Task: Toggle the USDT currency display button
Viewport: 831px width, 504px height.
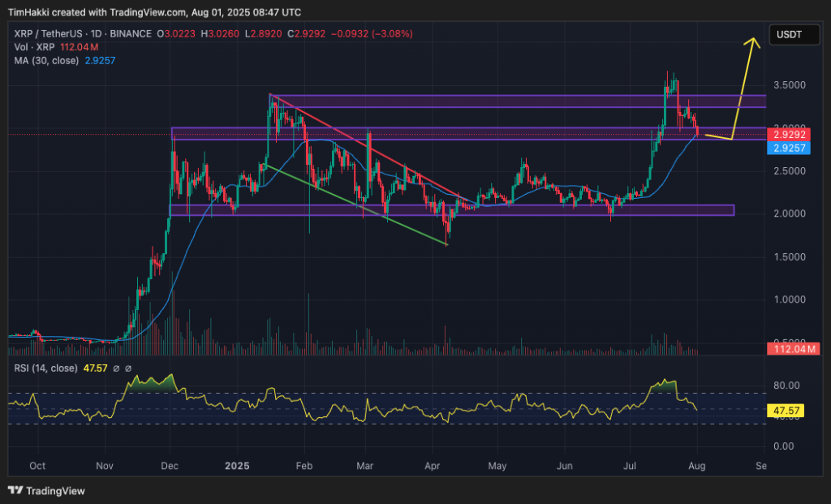Action: point(794,34)
